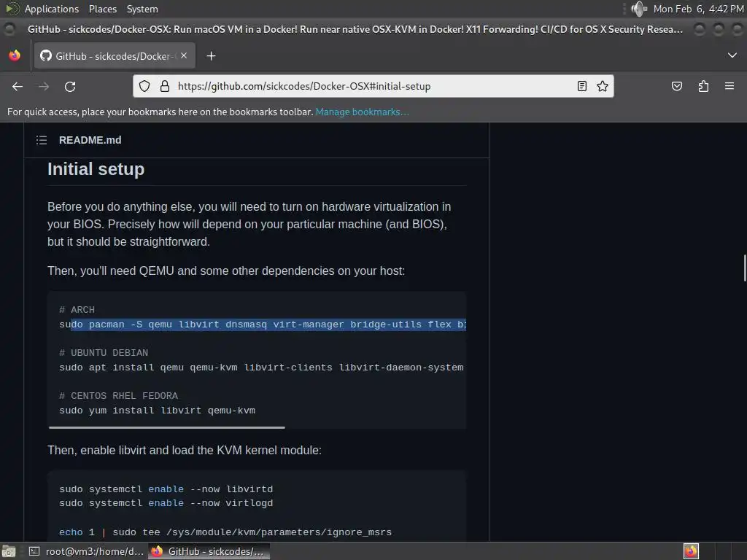
Task: Open the extensions puzzle icon
Action: click(x=703, y=86)
